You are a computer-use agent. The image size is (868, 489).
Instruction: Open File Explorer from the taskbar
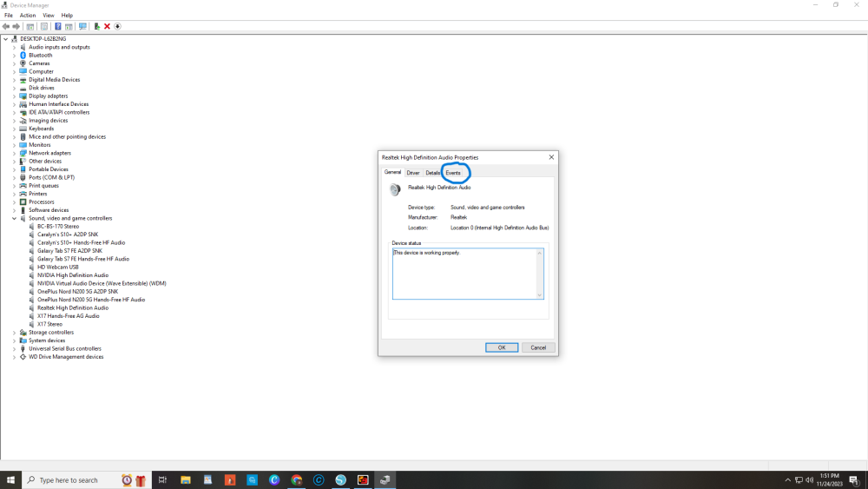(x=186, y=480)
